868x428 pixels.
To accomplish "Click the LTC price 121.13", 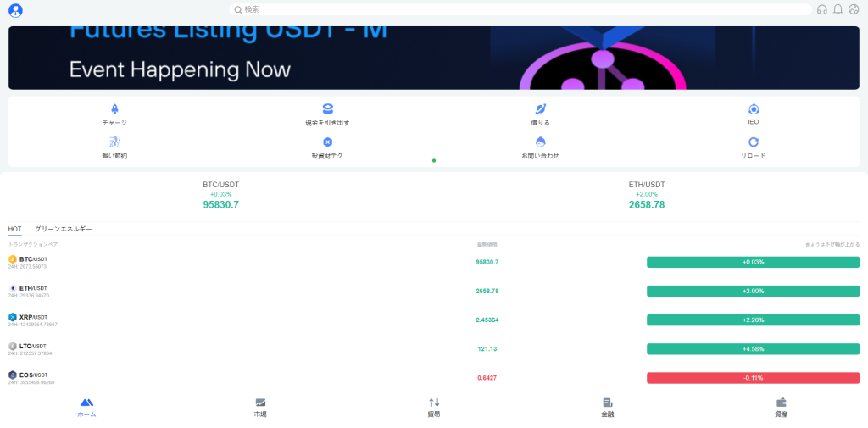I will point(487,349).
